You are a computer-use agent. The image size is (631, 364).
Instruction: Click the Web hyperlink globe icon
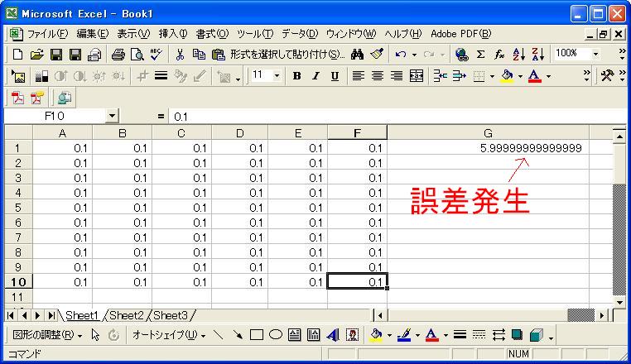tap(461, 54)
